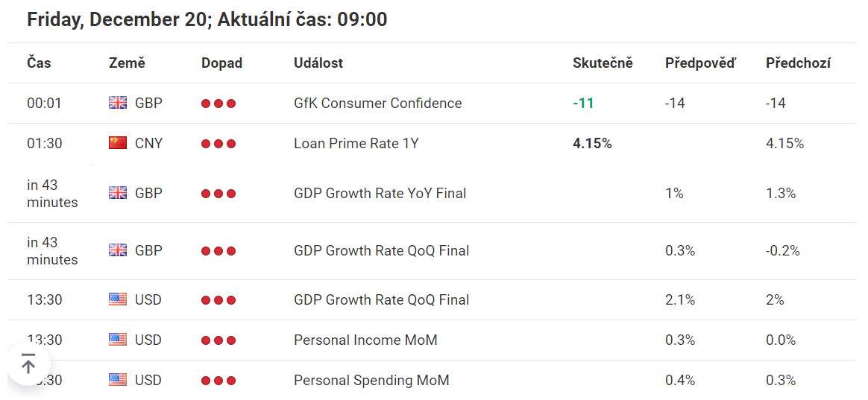Click the Čas column header
Image resolution: width=868 pixels, height=400 pixels.
tap(39, 63)
